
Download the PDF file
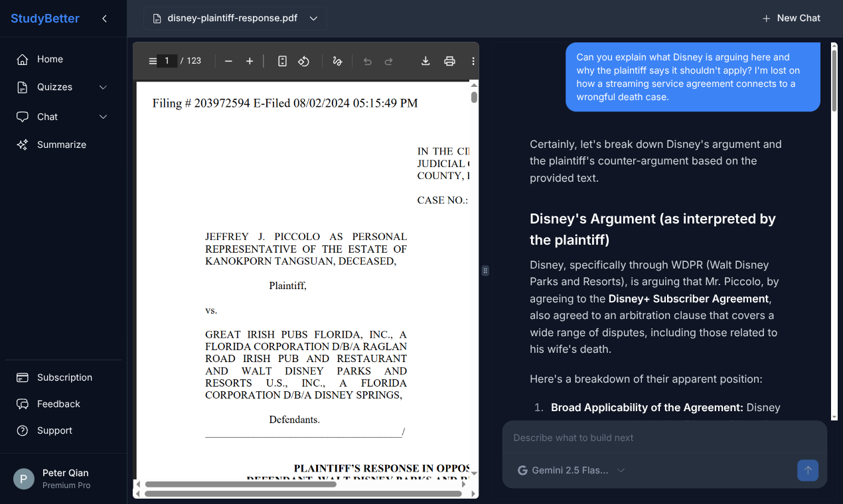[425, 61]
